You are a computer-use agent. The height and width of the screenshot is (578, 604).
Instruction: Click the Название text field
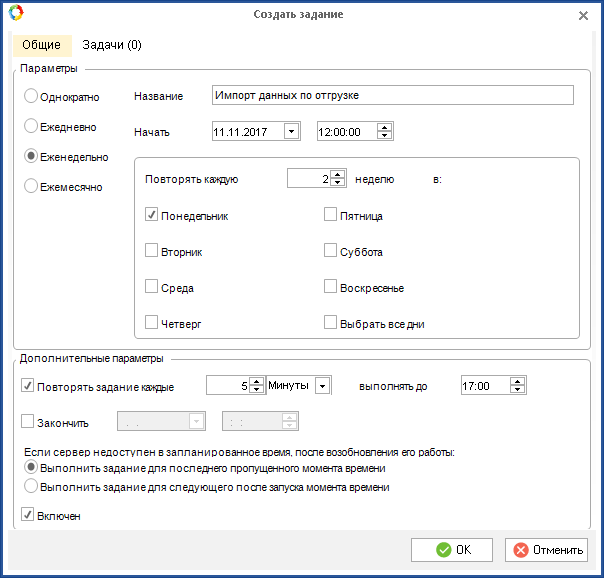tap(392, 95)
